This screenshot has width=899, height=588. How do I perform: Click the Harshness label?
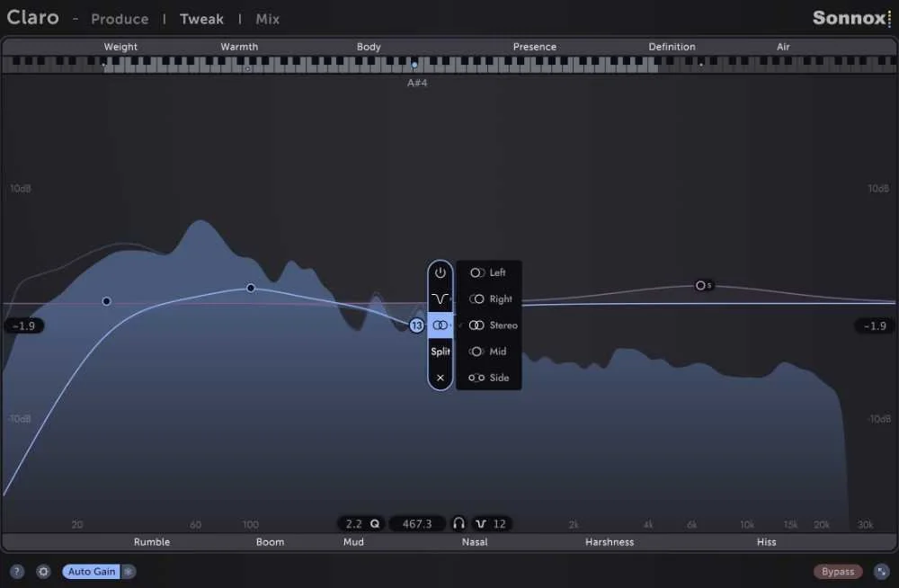(610, 542)
